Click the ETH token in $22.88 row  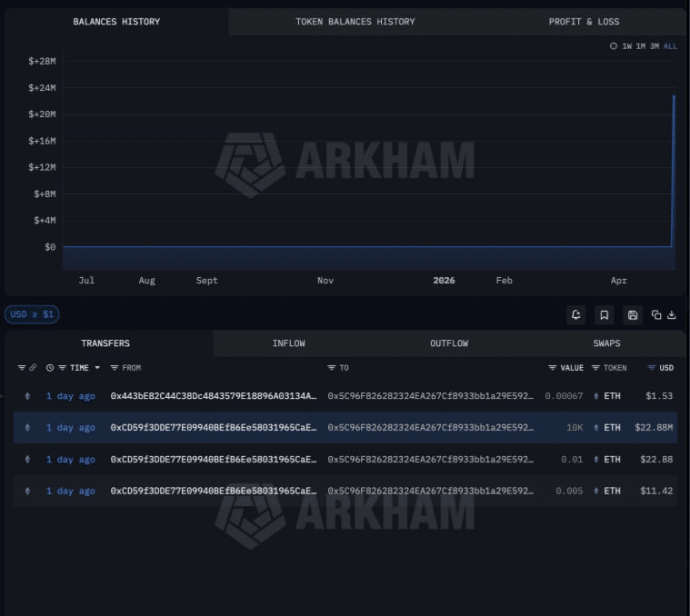coord(607,460)
